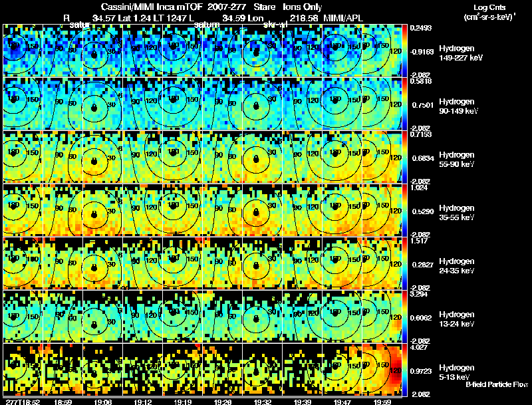Click the color bar for 90-149 keV row
Viewport: 532px width, 405px height.
(x=405, y=104)
